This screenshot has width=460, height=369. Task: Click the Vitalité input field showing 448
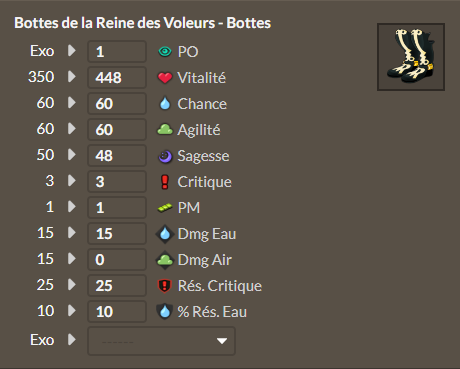click(117, 78)
